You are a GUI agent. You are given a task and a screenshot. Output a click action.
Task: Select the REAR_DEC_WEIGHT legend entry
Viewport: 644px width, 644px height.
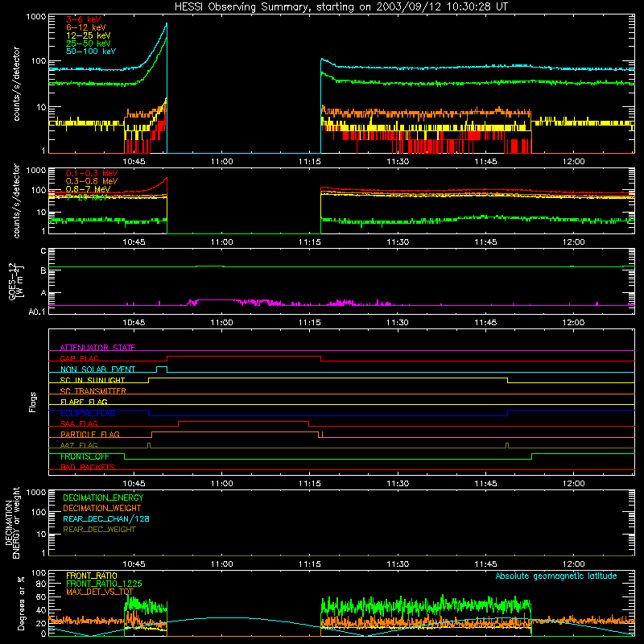[x=99, y=530]
